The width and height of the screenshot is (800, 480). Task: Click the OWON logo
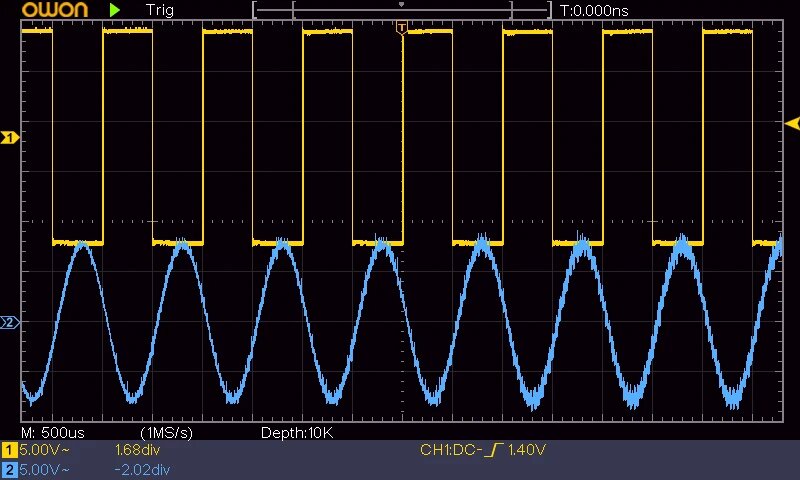(x=55, y=9)
